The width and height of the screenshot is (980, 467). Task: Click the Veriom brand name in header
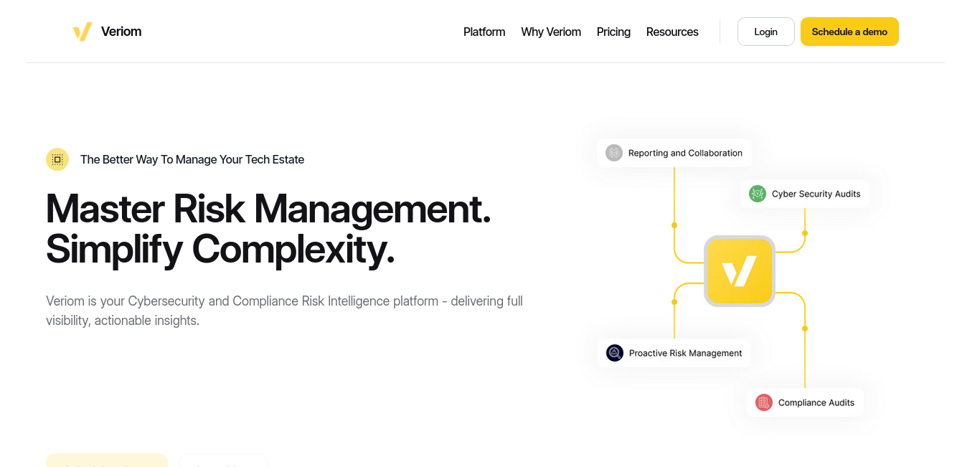tap(121, 32)
